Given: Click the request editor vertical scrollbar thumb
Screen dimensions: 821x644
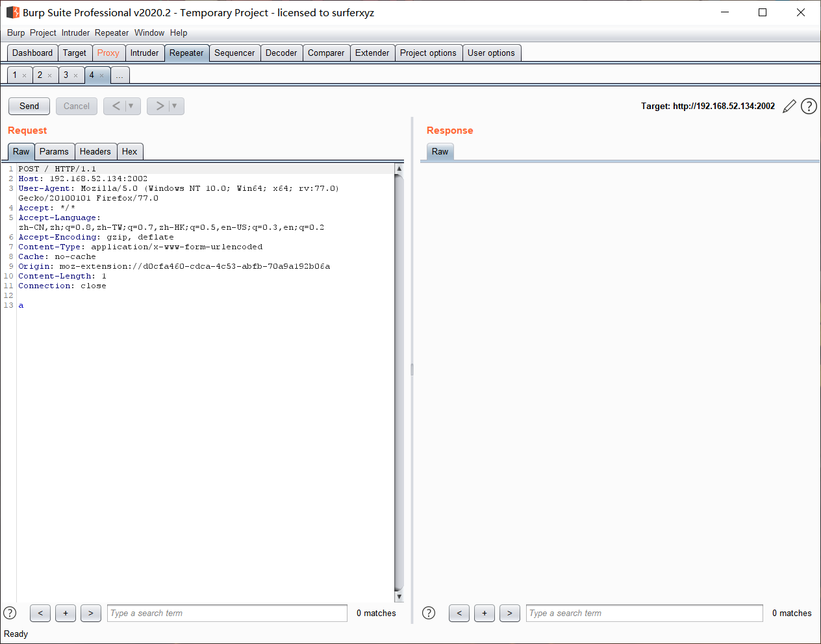Looking at the screenshot, I should click(x=399, y=382).
